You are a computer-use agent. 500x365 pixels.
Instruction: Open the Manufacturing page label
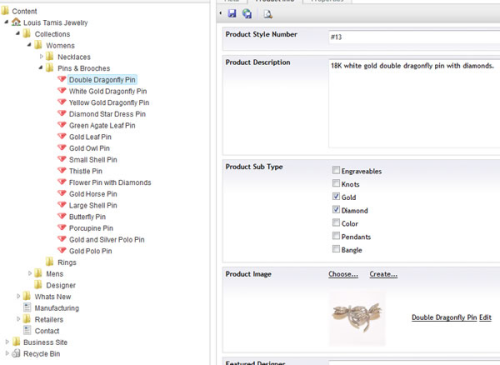(57, 308)
